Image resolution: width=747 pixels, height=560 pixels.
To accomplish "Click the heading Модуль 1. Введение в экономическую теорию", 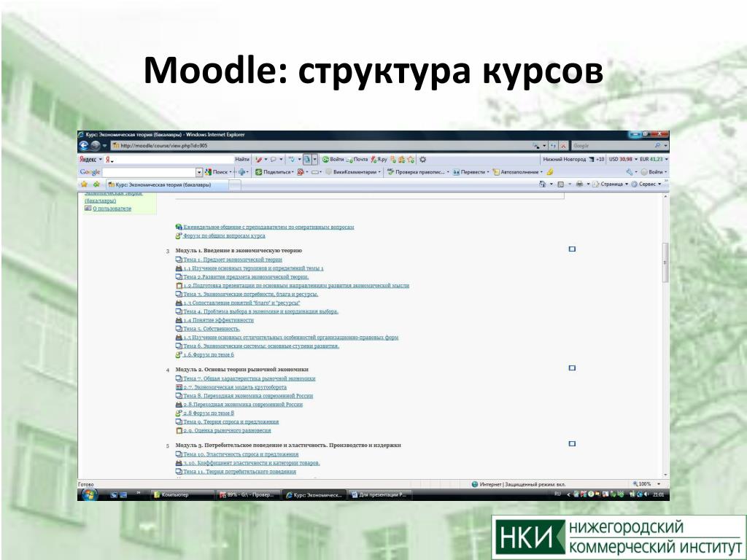I will [x=239, y=251].
